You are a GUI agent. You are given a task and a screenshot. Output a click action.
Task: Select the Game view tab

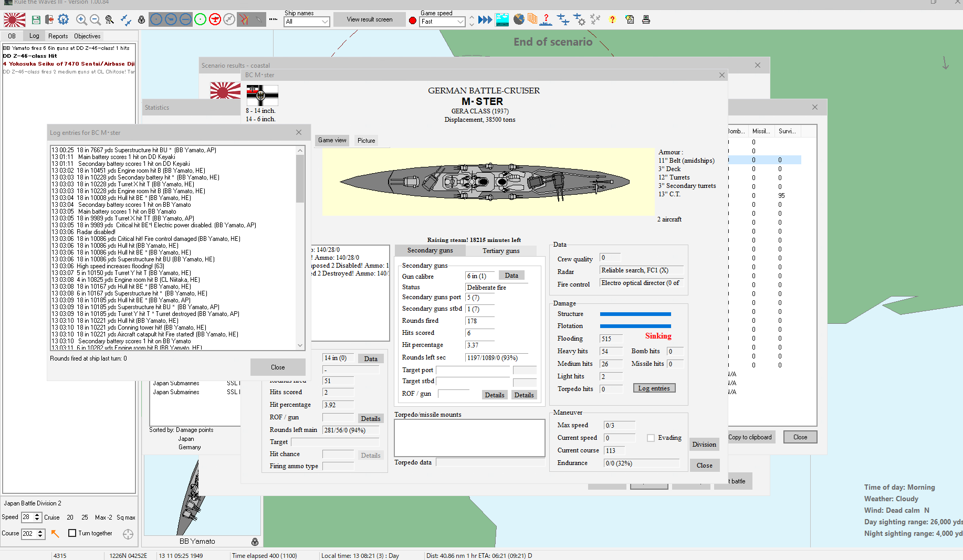tap(332, 140)
